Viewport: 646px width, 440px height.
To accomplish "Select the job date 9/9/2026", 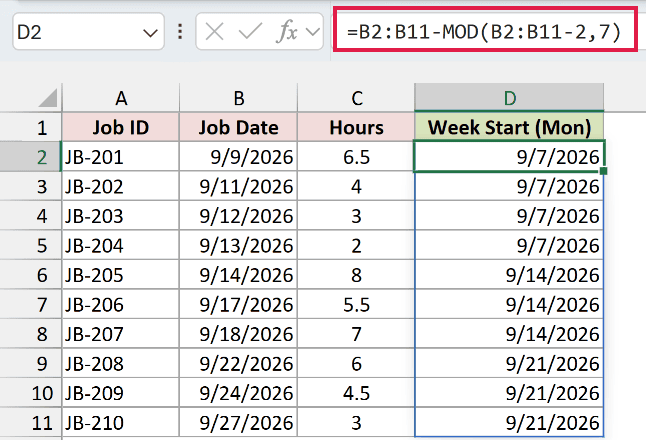I will coord(239,157).
